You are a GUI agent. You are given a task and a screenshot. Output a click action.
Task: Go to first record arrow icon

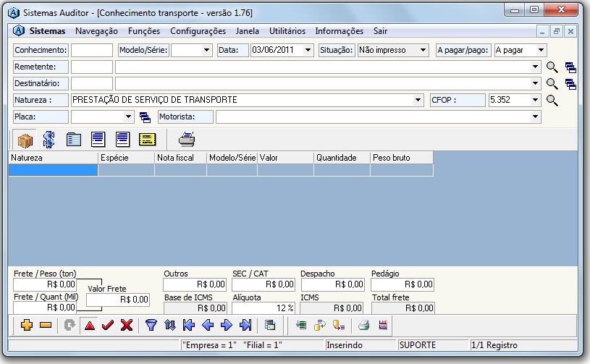click(x=189, y=325)
